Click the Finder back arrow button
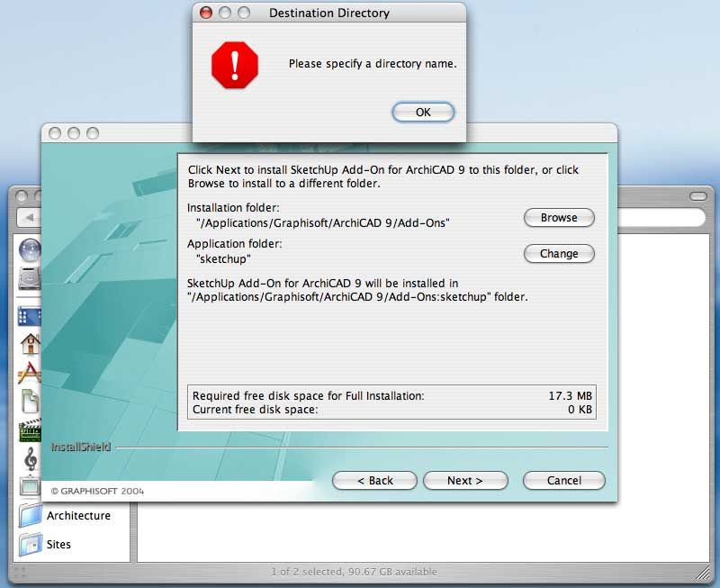Image resolution: width=720 pixels, height=588 pixels. (x=30, y=217)
